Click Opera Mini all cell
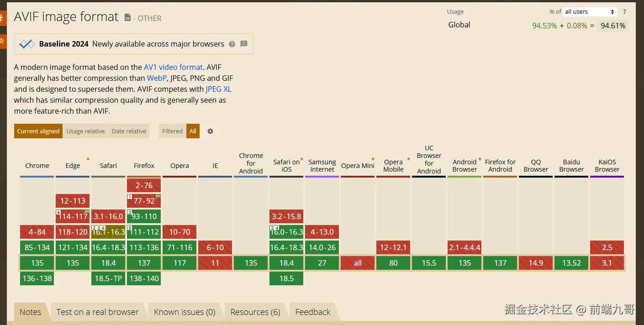The height and width of the screenshot is (325, 644). tap(358, 263)
